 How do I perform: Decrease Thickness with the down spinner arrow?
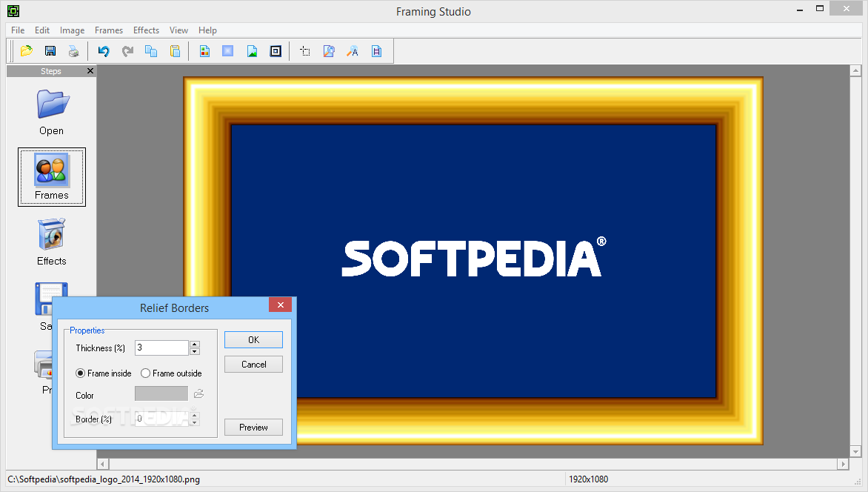coord(194,351)
